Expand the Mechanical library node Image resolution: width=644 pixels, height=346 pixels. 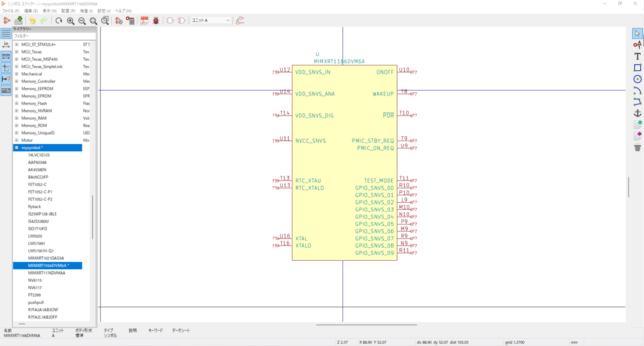[x=16, y=73]
